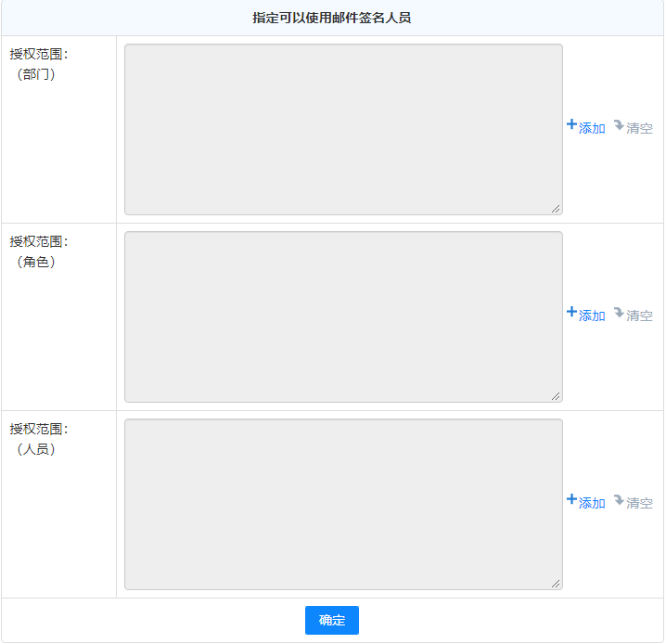Click the 指定可以使用邮件签名人员 header title
This screenshot has width=666, height=644.
pos(332,18)
